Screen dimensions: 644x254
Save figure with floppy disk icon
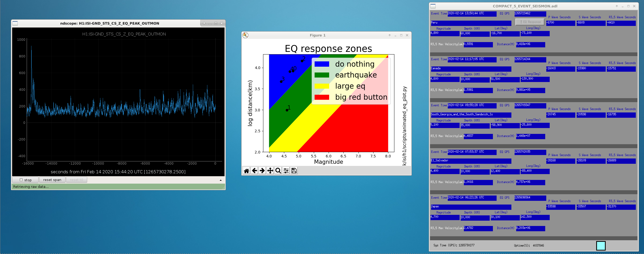point(294,171)
